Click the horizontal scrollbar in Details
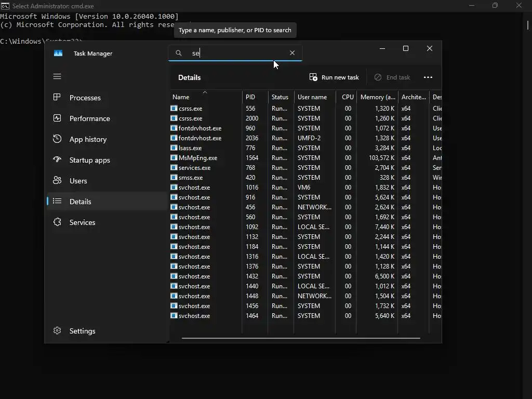532x399 pixels. coord(301,338)
